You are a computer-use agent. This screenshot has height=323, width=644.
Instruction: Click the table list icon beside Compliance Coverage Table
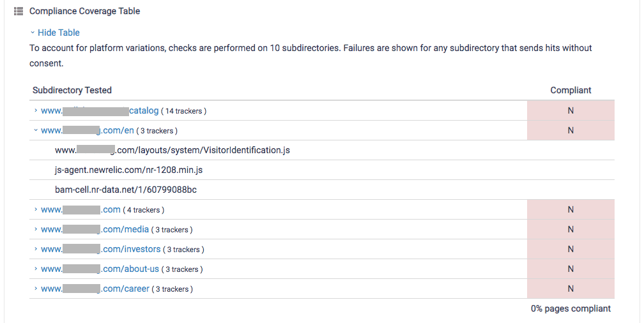[19, 11]
